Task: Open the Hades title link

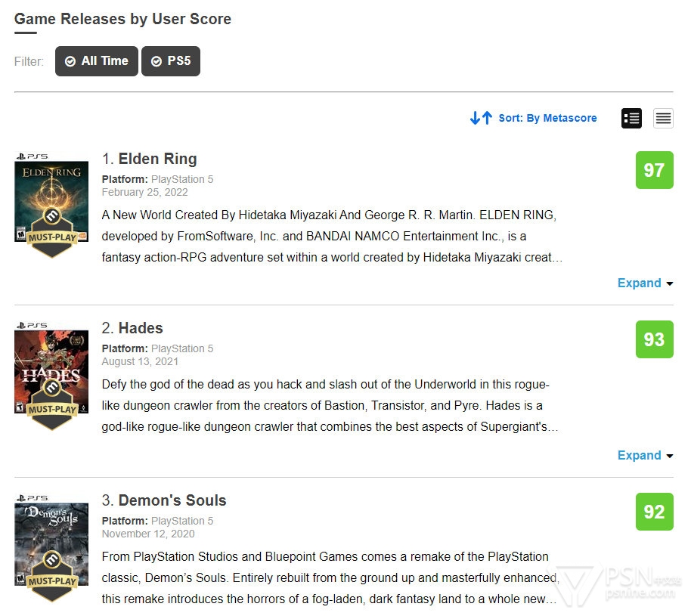Action: click(x=141, y=328)
